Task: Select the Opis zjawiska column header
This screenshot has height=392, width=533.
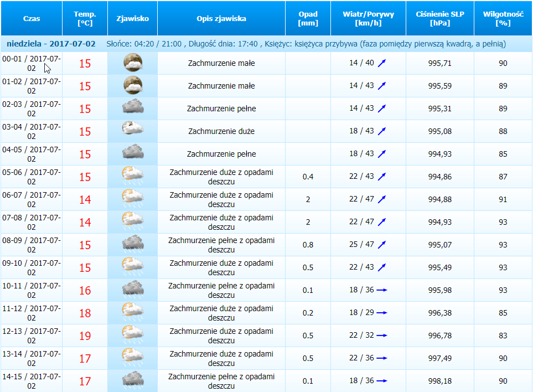Action: pos(221,18)
